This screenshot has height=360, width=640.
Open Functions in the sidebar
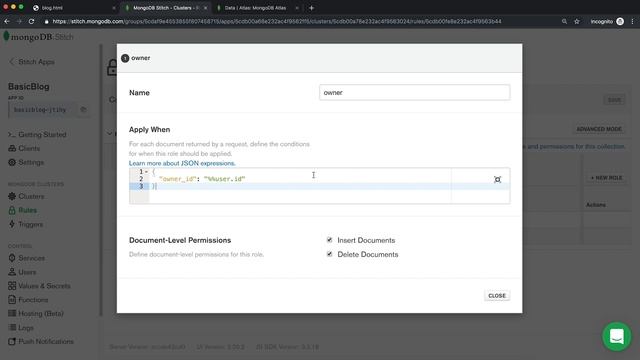point(33,300)
